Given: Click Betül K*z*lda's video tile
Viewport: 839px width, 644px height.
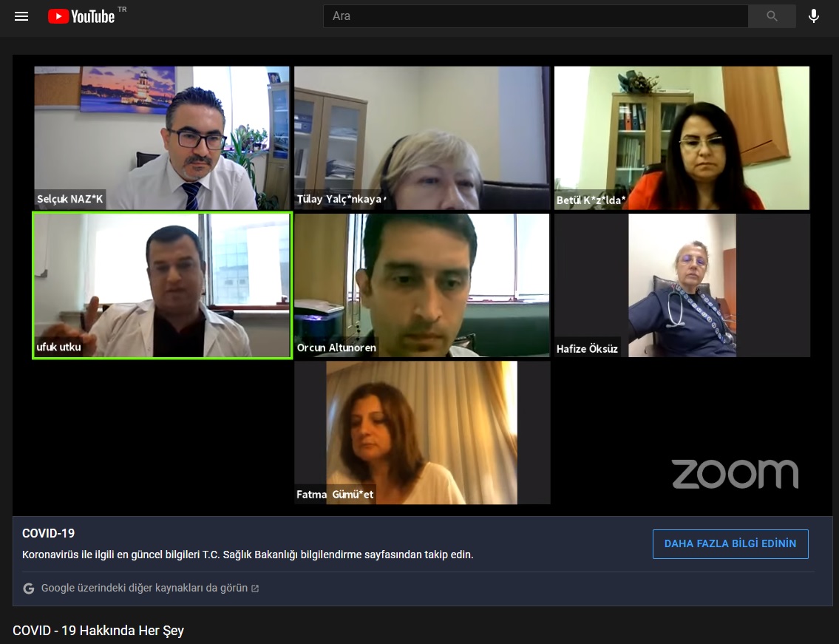Looking at the screenshot, I should 682,138.
